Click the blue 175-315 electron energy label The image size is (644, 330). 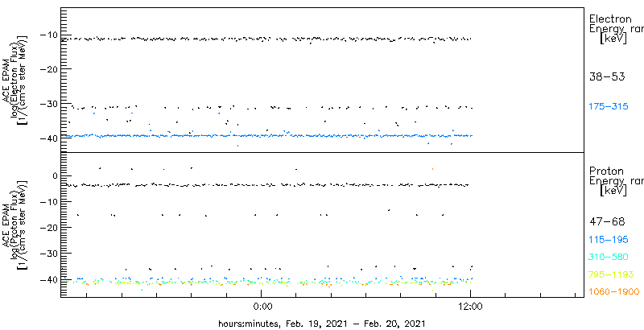pos(609,107)
